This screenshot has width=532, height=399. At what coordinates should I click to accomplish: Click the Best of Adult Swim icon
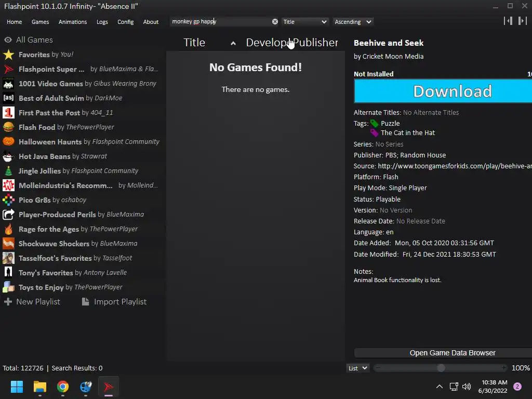(8, 98)
